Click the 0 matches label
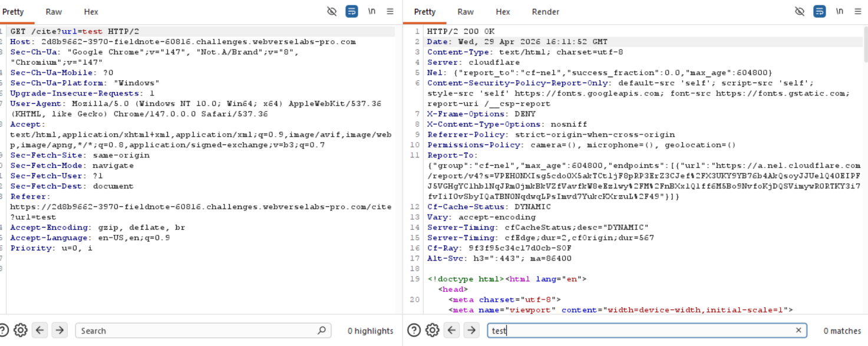This screenshot has height=346, width=868. tap(841, 331)
